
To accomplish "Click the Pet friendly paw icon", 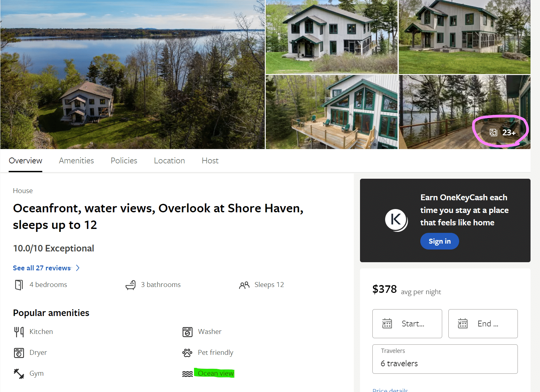I will click(x=187, y=353).
